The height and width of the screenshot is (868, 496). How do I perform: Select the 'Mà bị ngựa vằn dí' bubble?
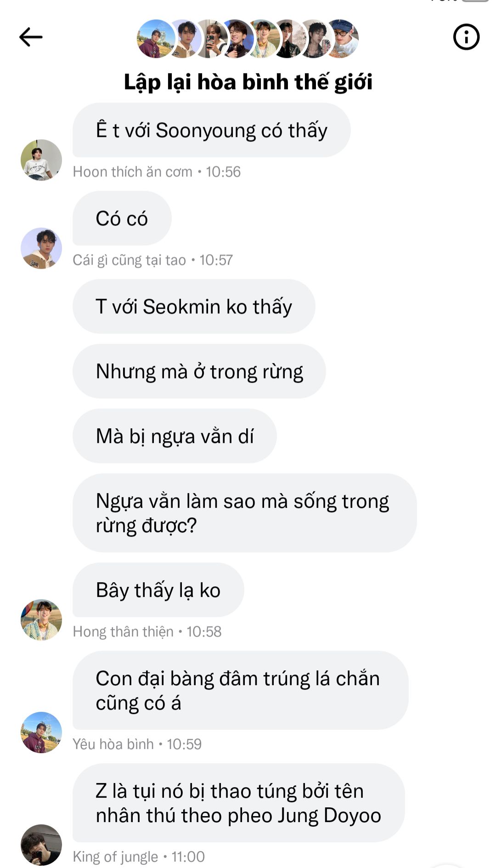coord(175,436)
